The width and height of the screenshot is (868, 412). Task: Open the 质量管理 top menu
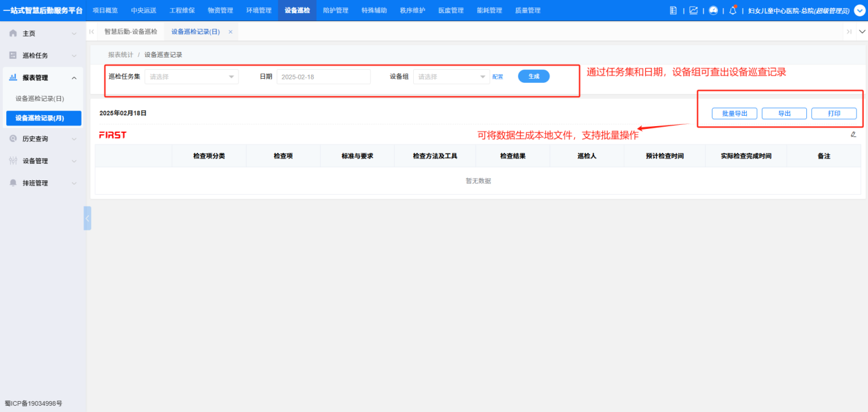pyautogui.click(x=527, y=10)
